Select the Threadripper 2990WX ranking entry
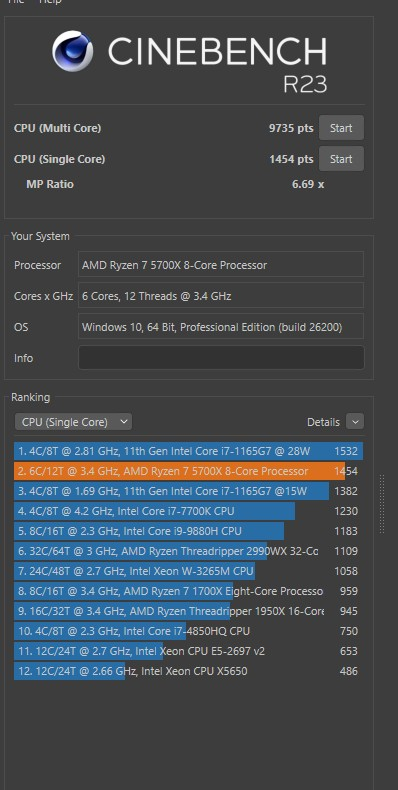 [188, 551]
